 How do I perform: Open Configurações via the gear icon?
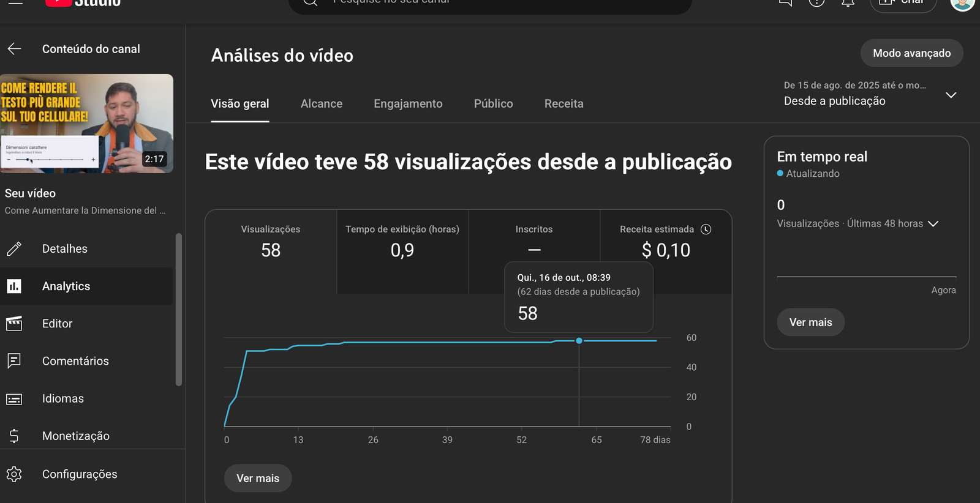(14, 474)
